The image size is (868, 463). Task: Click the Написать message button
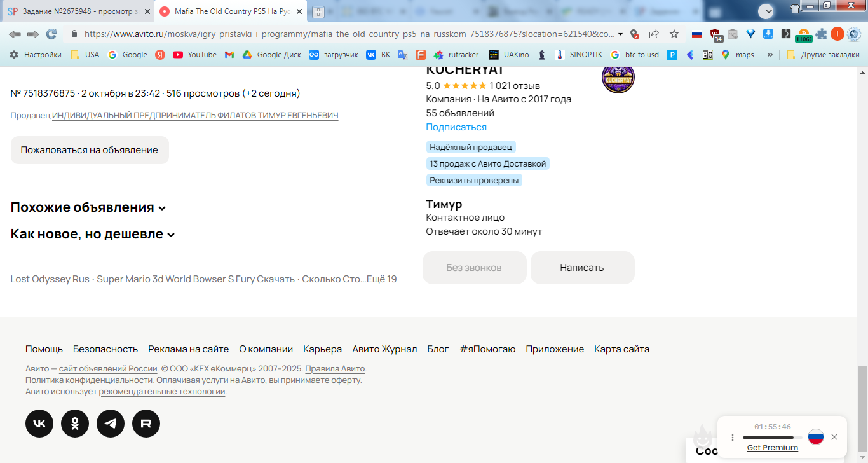click(x=582, y=268)
